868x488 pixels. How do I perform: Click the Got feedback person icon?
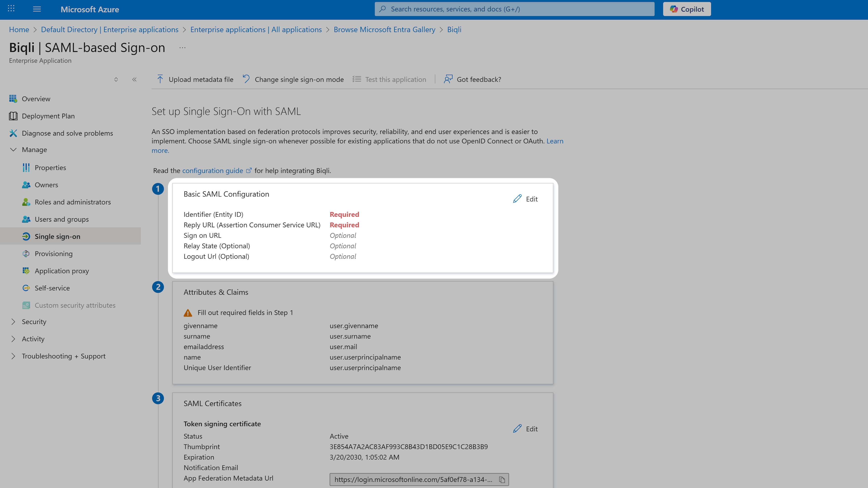pos(448,79)
